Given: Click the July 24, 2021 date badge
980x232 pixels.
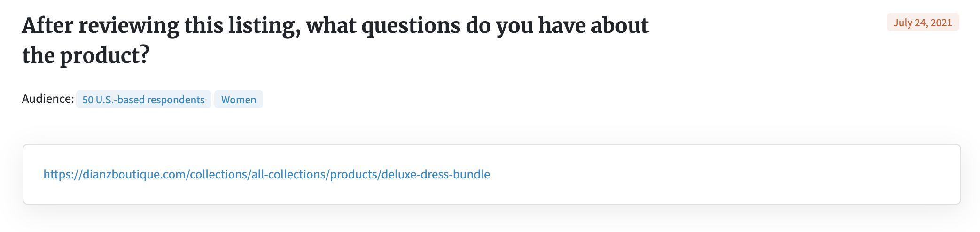Looking at the screenshot, I should pyautogui.click(x=923, y=23).
